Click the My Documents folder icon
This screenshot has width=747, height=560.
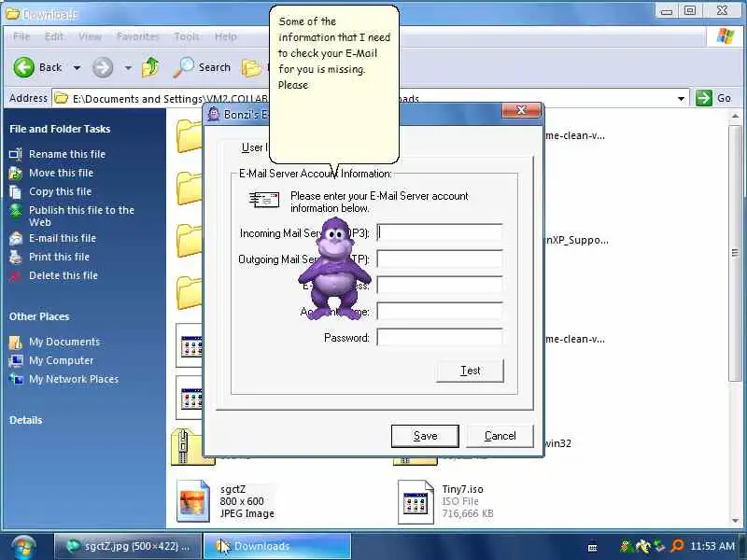click(x=16, y=342)
